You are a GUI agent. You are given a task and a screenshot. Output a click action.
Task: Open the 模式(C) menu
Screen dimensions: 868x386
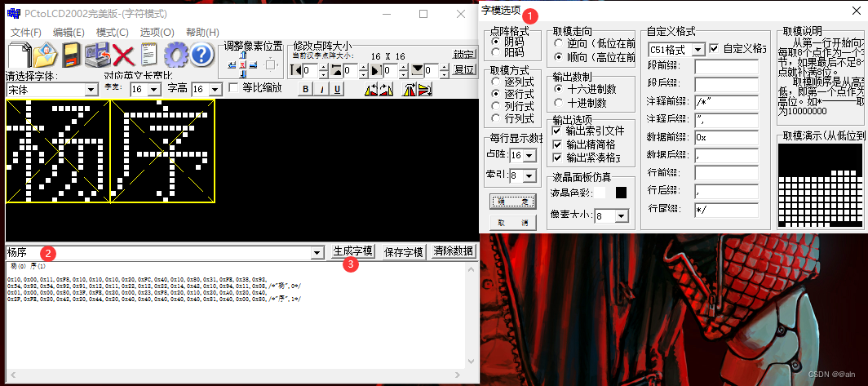tap(113, 32)
